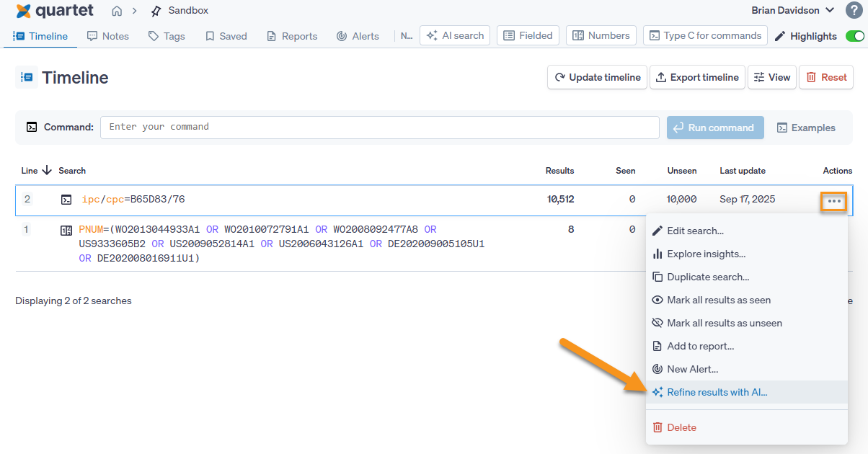868x454 pixels.
Task: Click the Timeline heading icon
Action: pyautogui.click(x=27, y=77)
